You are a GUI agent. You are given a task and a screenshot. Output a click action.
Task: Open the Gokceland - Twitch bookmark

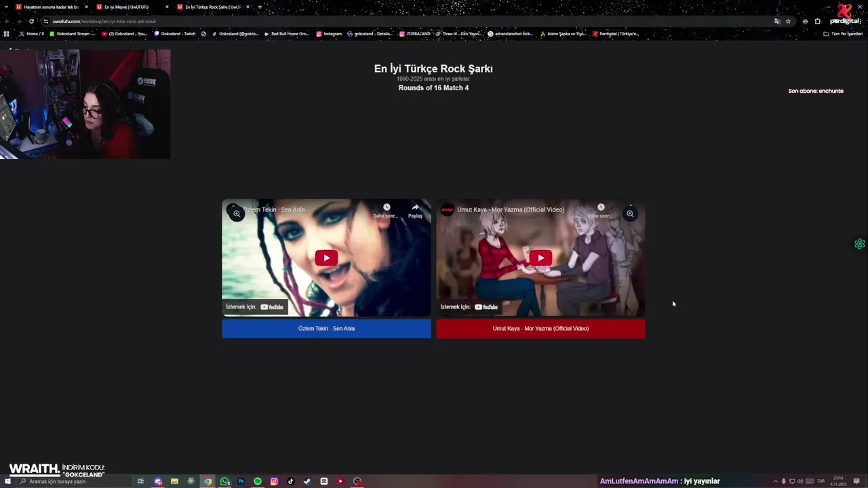(175, 33)
